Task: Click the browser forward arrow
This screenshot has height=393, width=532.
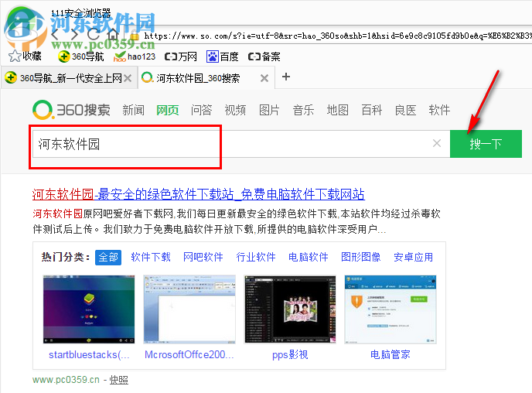Action: (x=75, y=34)
